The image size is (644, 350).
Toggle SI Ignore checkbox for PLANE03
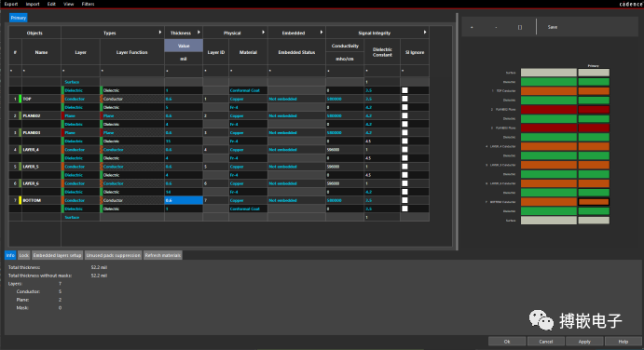click(404, 132)
